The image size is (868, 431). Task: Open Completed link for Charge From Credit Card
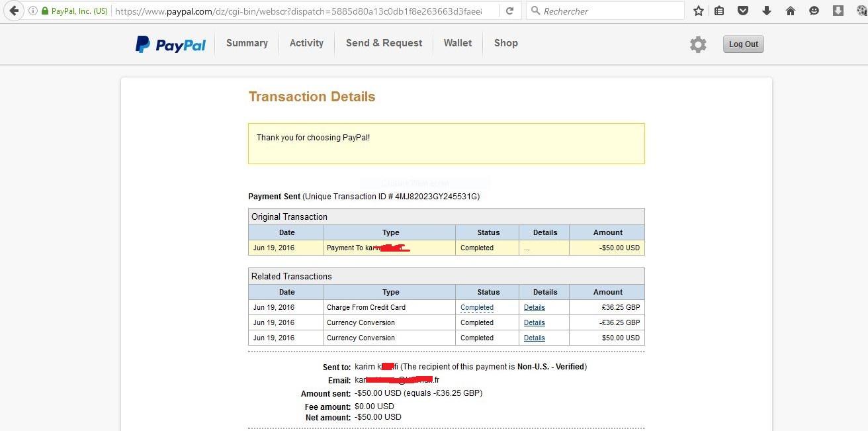(477, 307)
